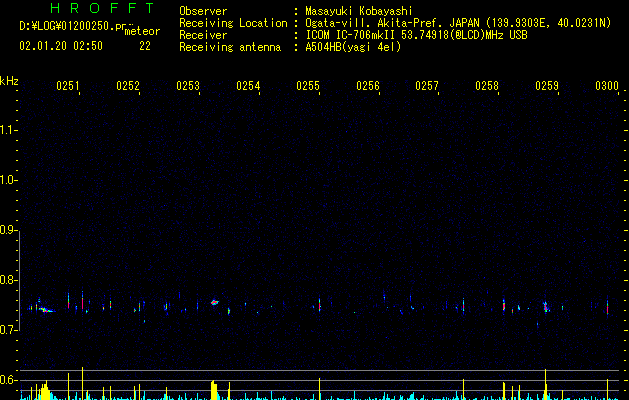Click the HROFFT title text
The height and width of the screenshot is (400, 629).
(x=102, y=8)
